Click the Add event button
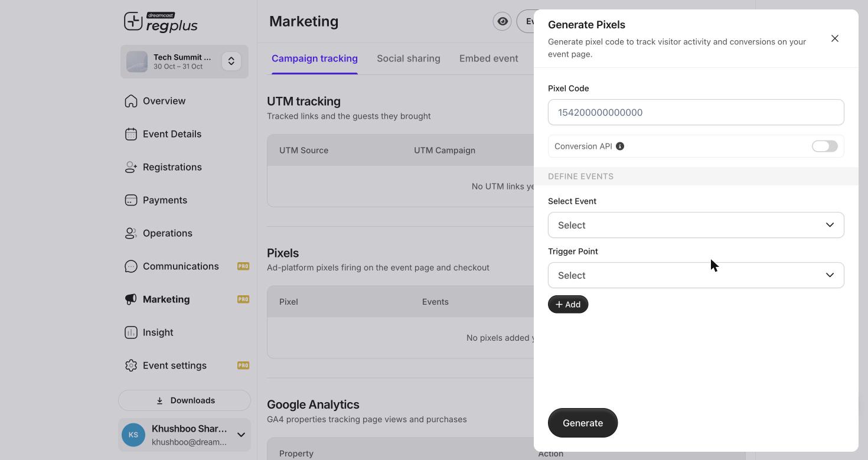868x460 pixels. 568,304
